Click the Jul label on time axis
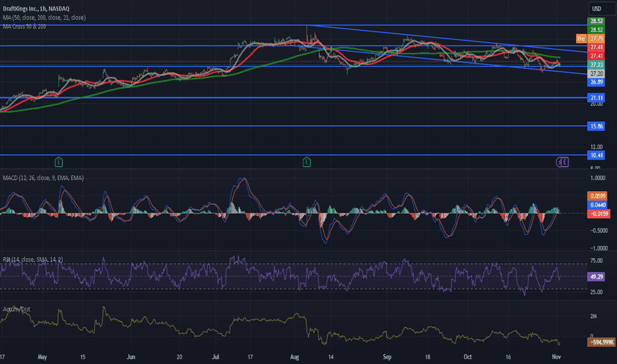 (x=216, y=357)
